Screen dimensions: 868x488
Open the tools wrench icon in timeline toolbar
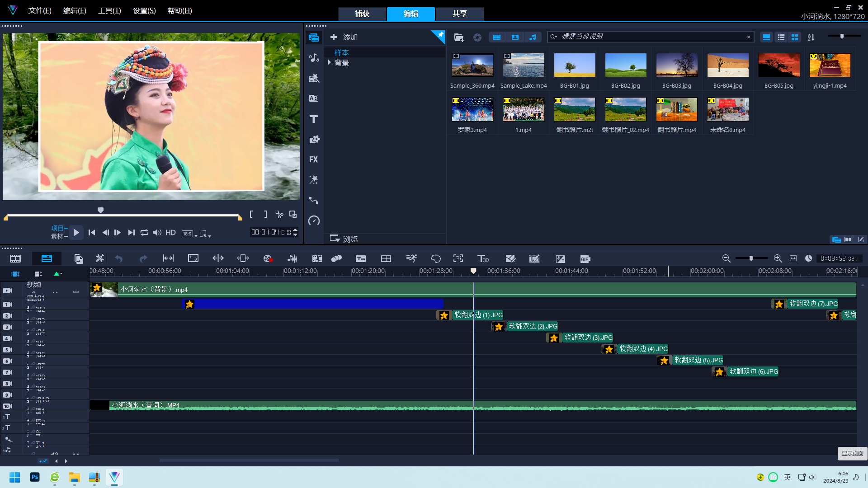(99, 258)
